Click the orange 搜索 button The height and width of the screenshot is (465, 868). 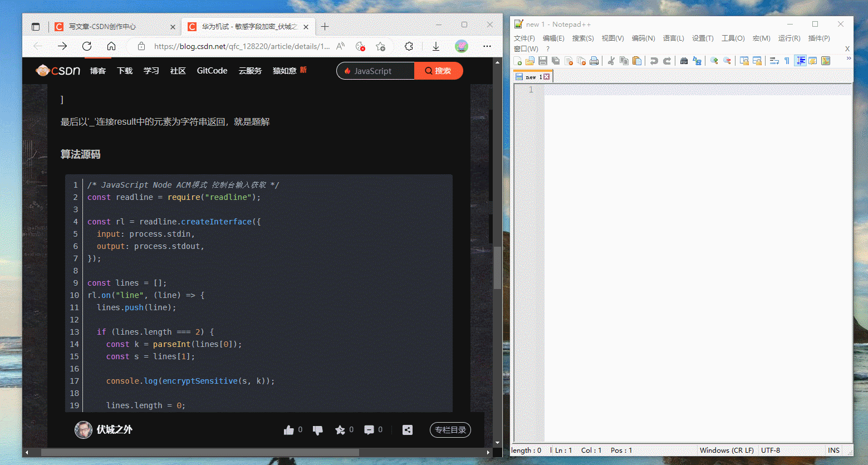(x=438, y=71)
